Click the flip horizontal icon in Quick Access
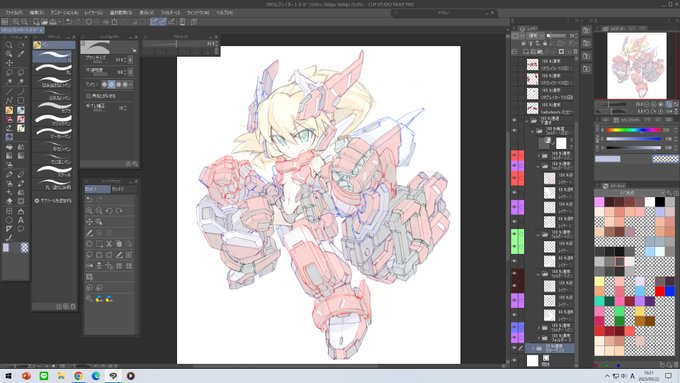The image size is (680, 383). tap(89, 265)
